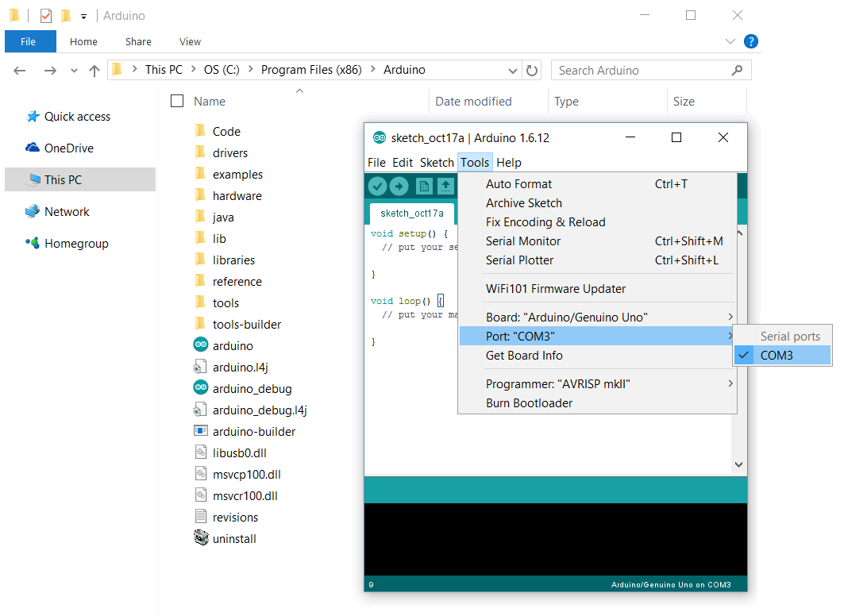This screenshot has height=616, width=844.
Task: Click the Upload arrow button in Arduino toolbar
Action: click(399, 186)
